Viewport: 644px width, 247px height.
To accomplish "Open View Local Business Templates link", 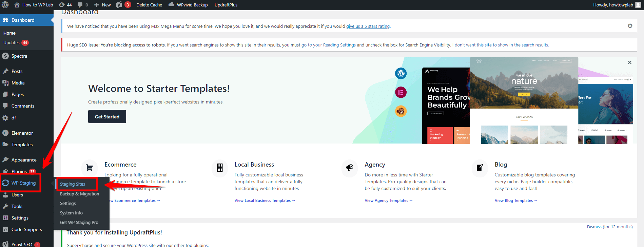I will pos(265,201).
